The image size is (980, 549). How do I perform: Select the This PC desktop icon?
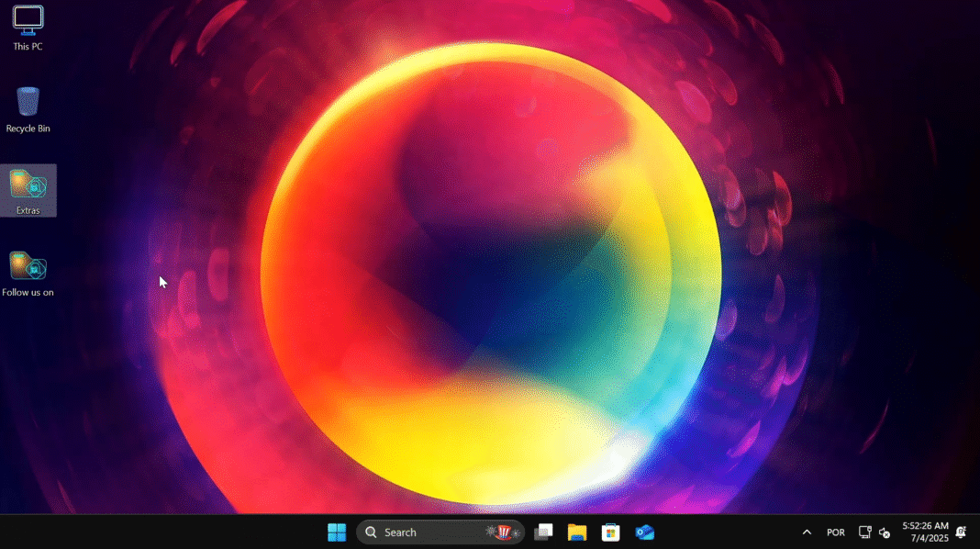pos(28,28)
